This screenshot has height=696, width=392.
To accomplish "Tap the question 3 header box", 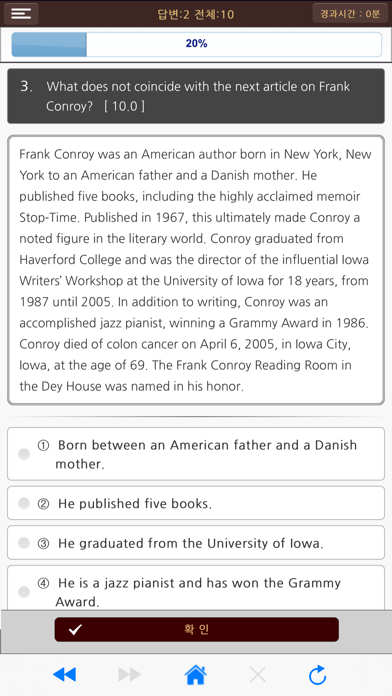I will pyautogui.click(x=196, y=96).
